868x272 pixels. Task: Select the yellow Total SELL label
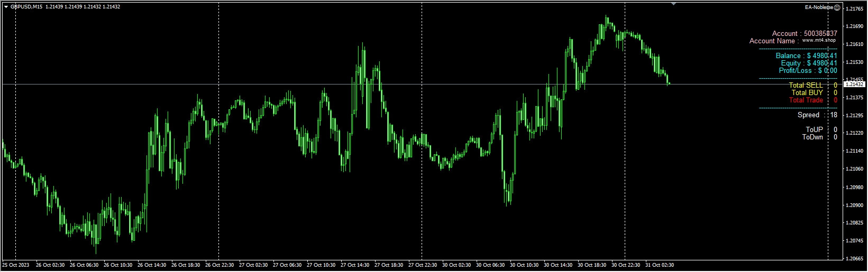point(806,85)
